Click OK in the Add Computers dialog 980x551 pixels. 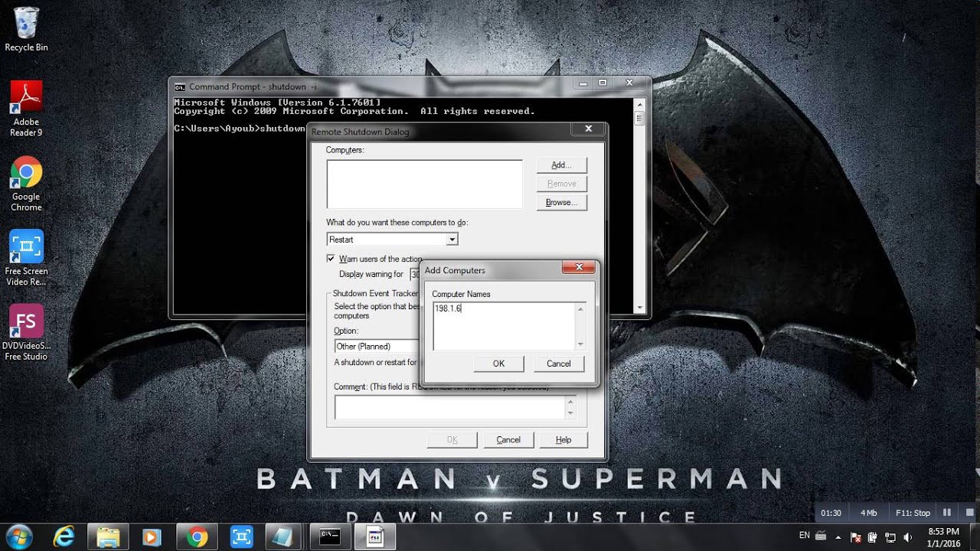(x=498, y=364)
